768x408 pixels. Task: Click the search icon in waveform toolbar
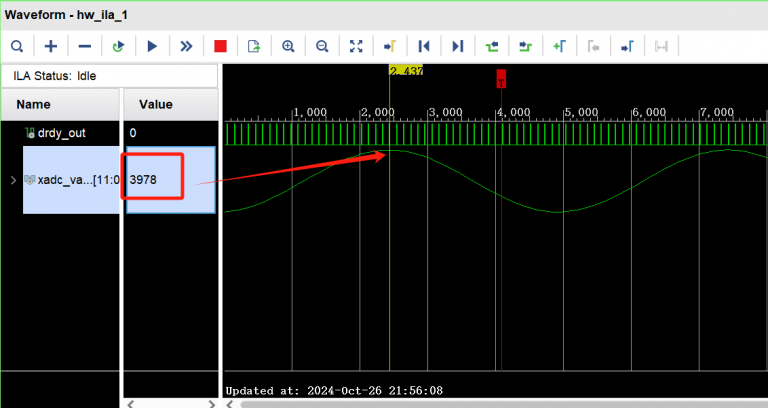tap(18, 46)
